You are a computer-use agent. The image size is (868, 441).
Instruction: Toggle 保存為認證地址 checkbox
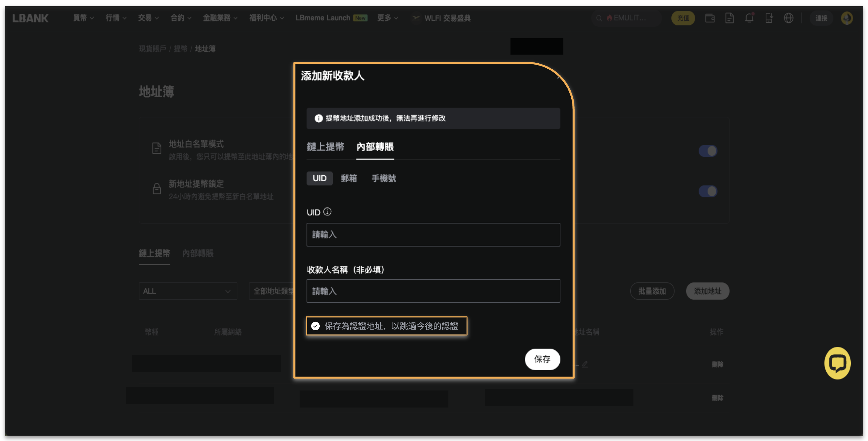(315, 326)
